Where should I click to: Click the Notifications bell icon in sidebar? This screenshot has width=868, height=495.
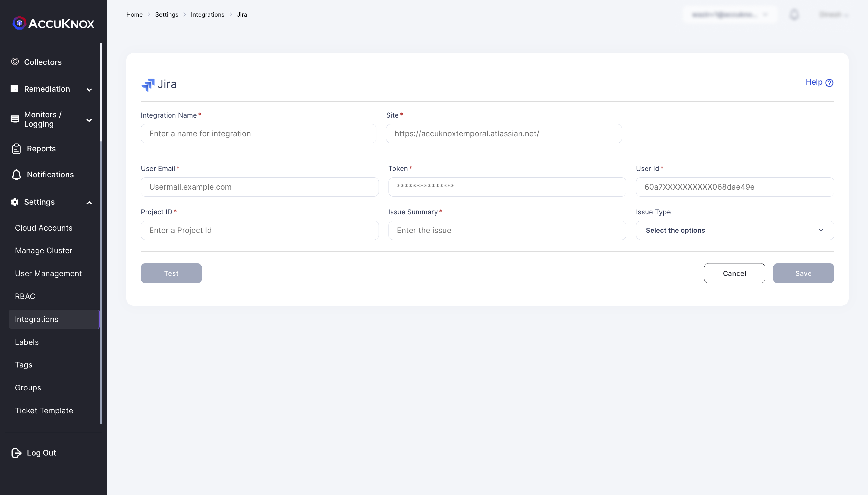16,175
